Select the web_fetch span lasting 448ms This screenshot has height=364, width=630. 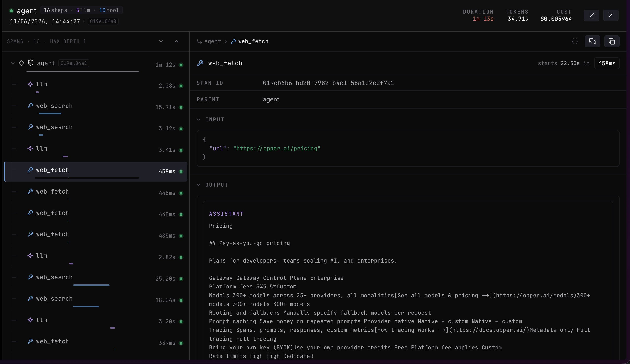(96, 193)
